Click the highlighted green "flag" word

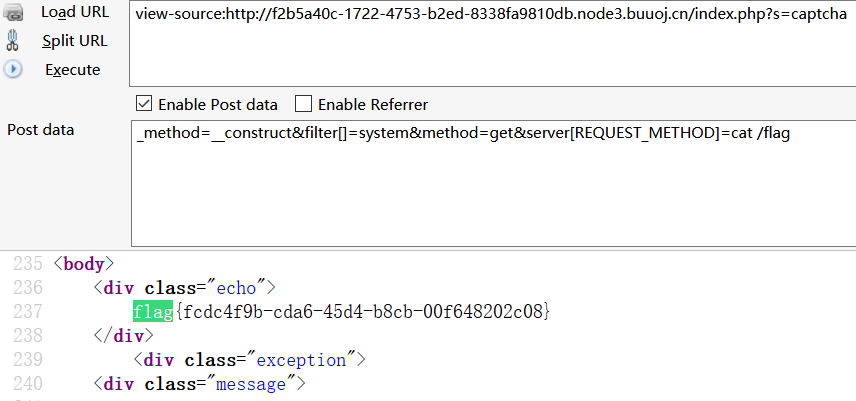point(153,312)
